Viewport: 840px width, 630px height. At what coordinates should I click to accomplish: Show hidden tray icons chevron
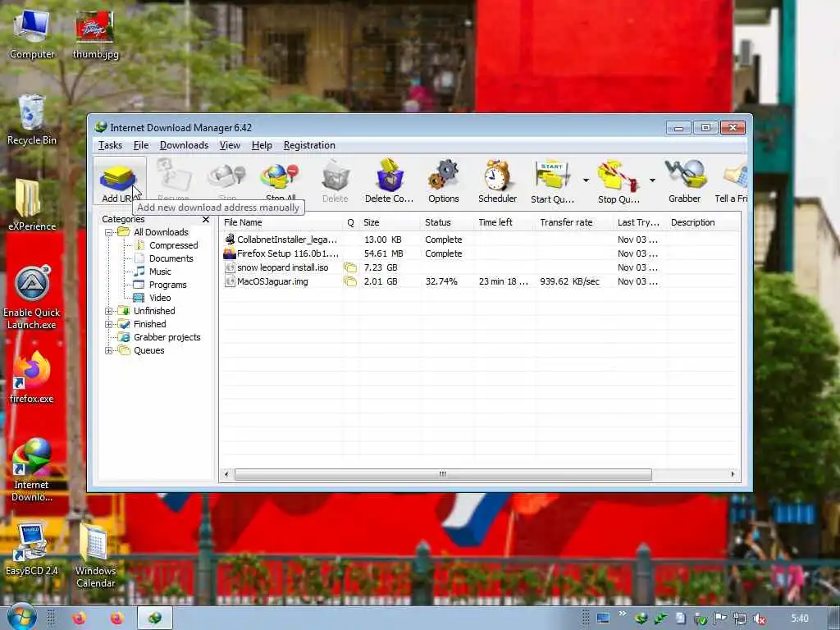[622, 613]
